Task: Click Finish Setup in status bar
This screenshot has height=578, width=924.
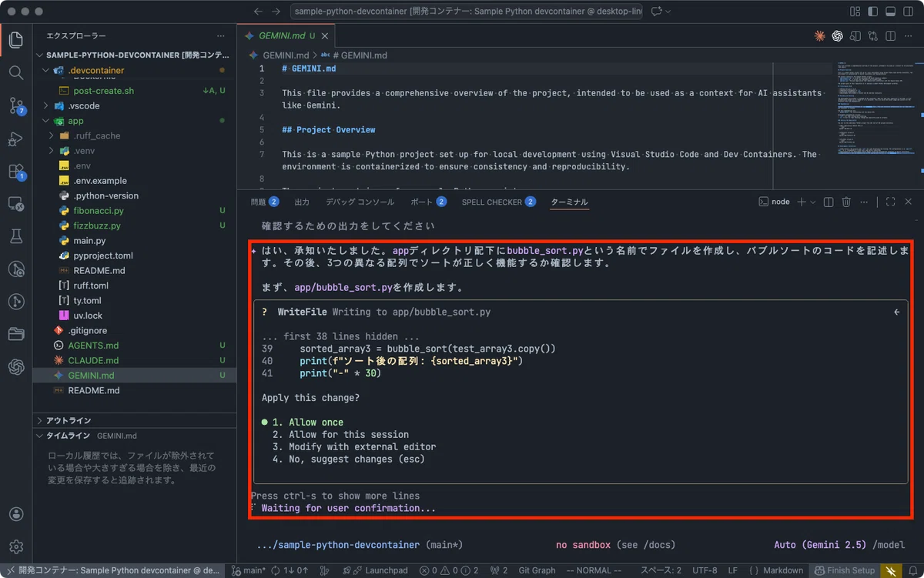Action: (844, 570)
